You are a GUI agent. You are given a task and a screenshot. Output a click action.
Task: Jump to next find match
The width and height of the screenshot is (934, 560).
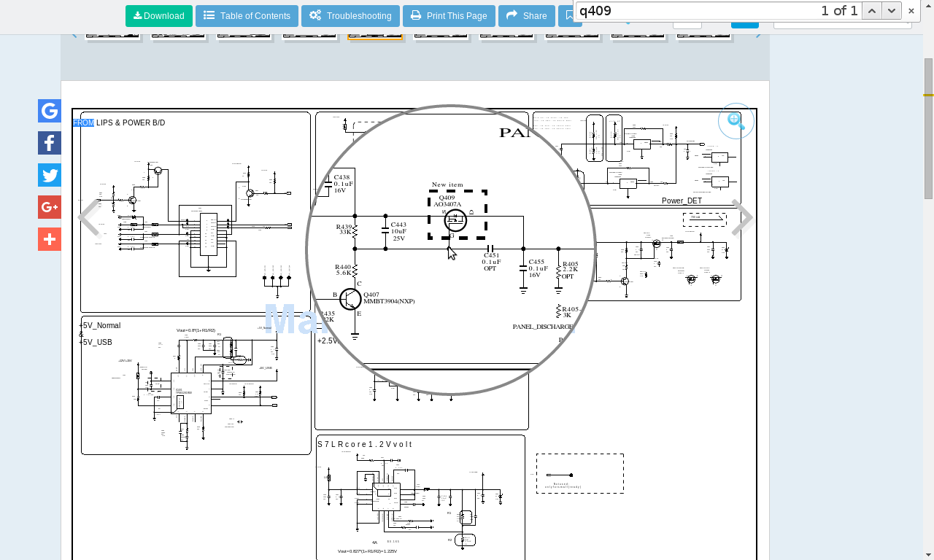(892, 11)
